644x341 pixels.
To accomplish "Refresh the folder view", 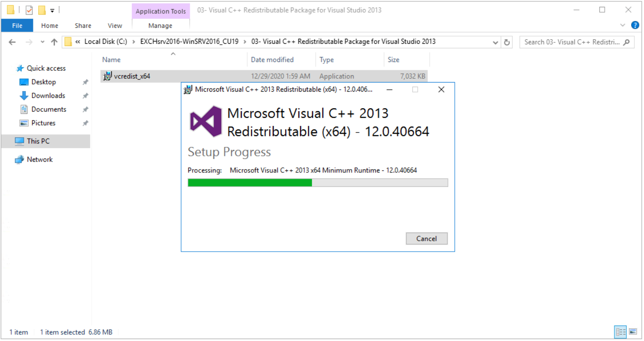I will point(507,42).
